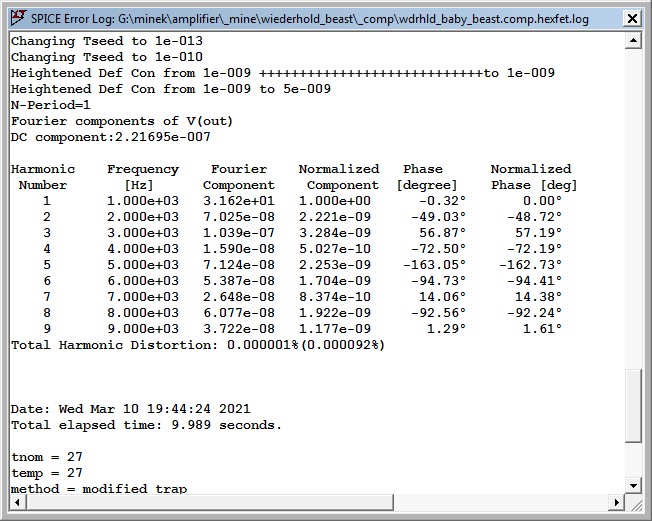652x521 pixels.
Task: Click the horizontal scrollbar thumb
Action: [x=210, y=502]
